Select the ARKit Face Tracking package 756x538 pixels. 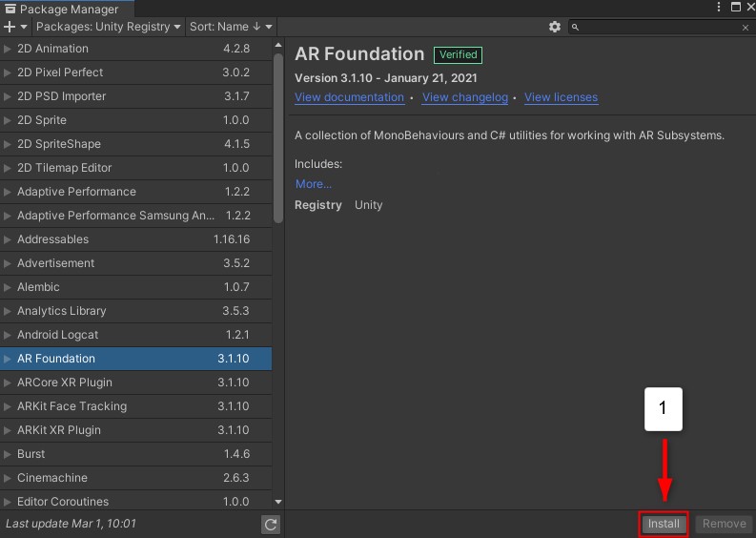pyautogui.click(x=136, y=406)
